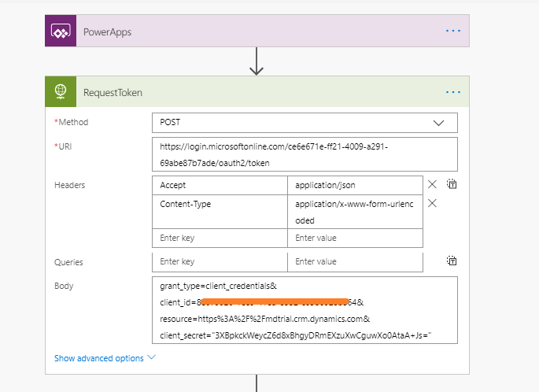Expand Show advanced options chevron
Screen dimensions: 539x392
click(x=152, y=357)
